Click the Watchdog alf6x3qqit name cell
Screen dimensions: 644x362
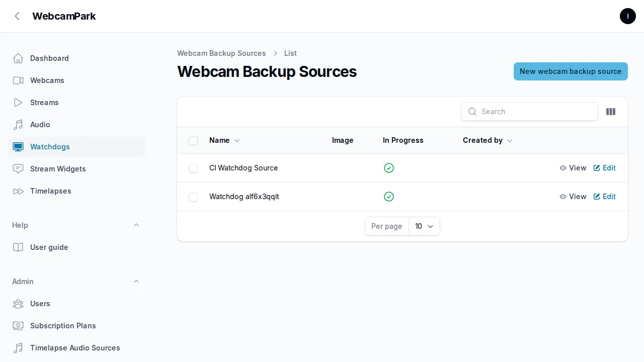pos(244,197)
